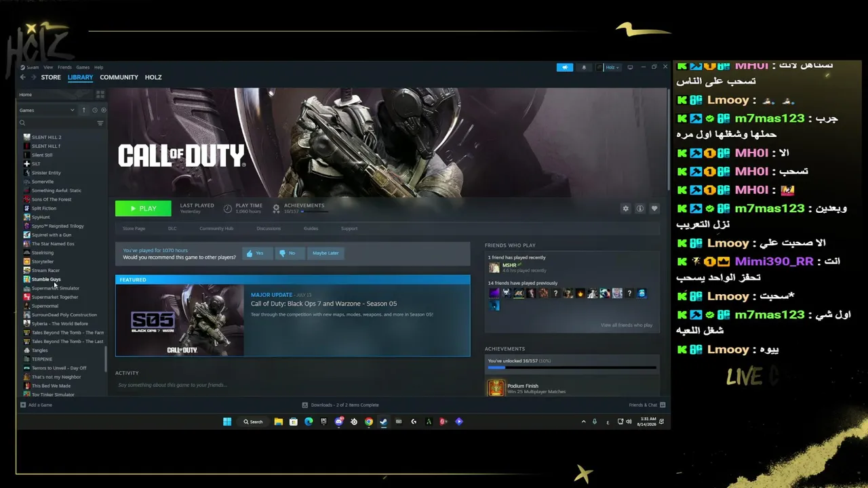Image resolution: width=868 pixels, height=488 pixels.
Task: Click the SILT game icon
Action: coord(26,163)
